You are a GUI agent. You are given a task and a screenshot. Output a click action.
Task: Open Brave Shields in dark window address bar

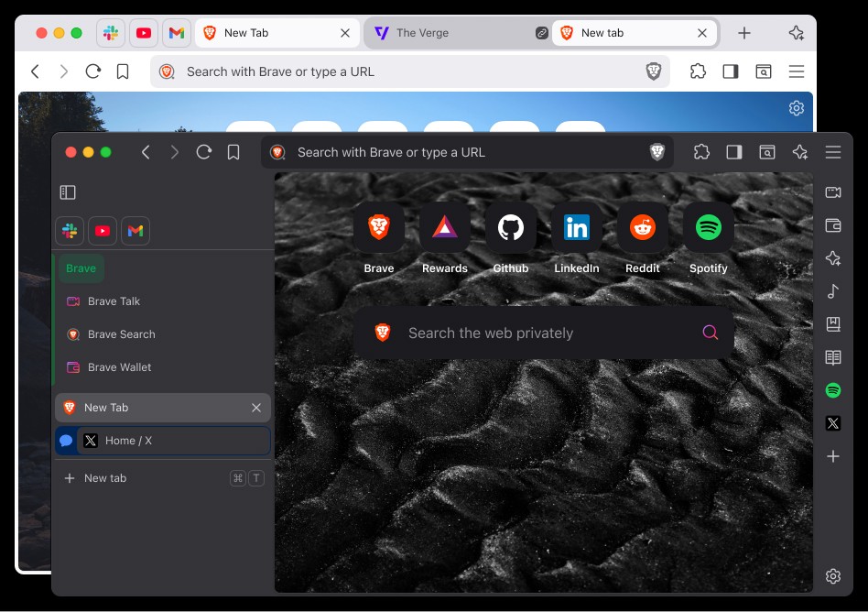tap(657, 152)
